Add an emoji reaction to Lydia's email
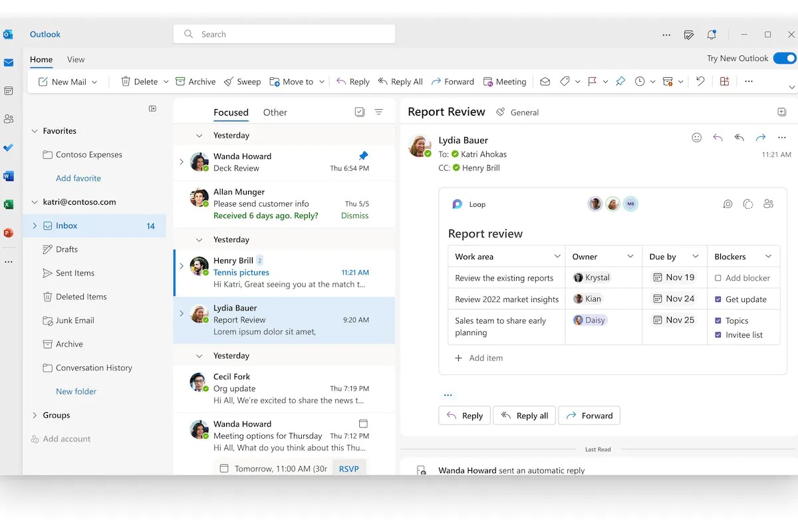The image size is (798, 532). click(x=697, y=138)
